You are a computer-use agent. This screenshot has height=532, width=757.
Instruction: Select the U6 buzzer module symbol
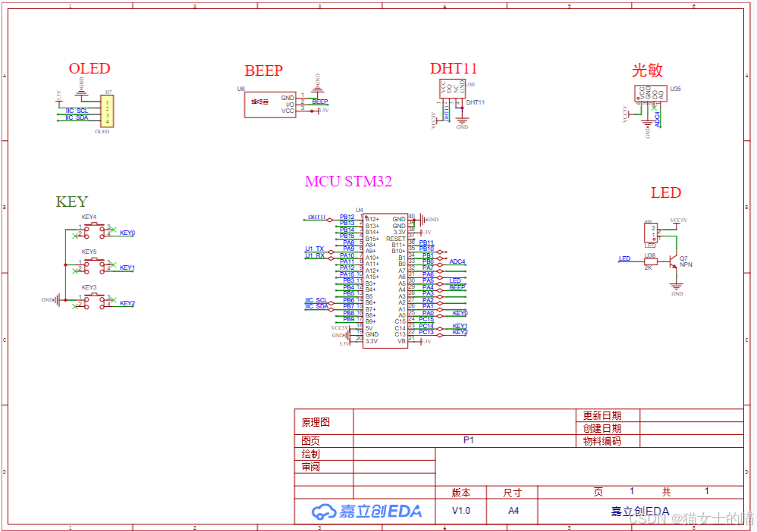[x=270, y=105]
